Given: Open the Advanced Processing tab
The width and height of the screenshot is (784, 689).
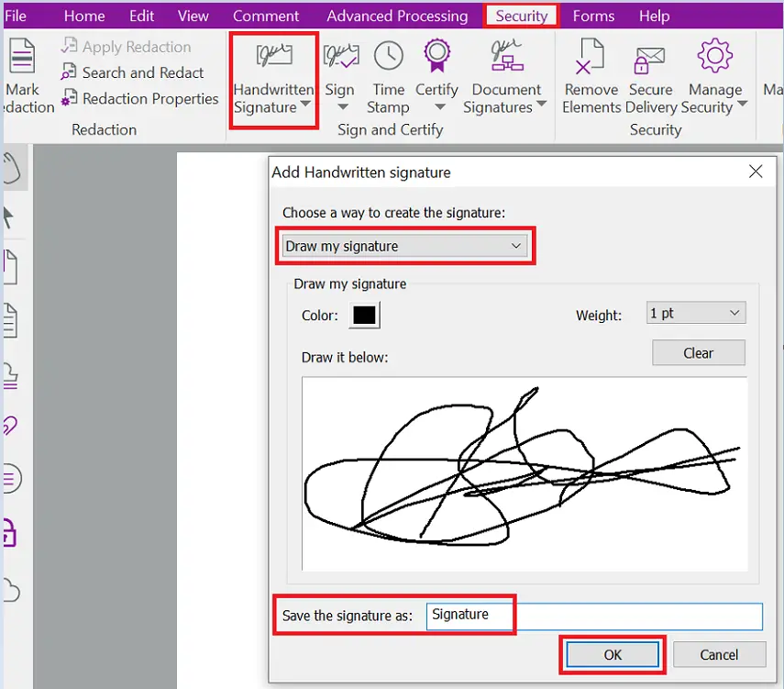Looking at the screenshot, I should [397, 16].
